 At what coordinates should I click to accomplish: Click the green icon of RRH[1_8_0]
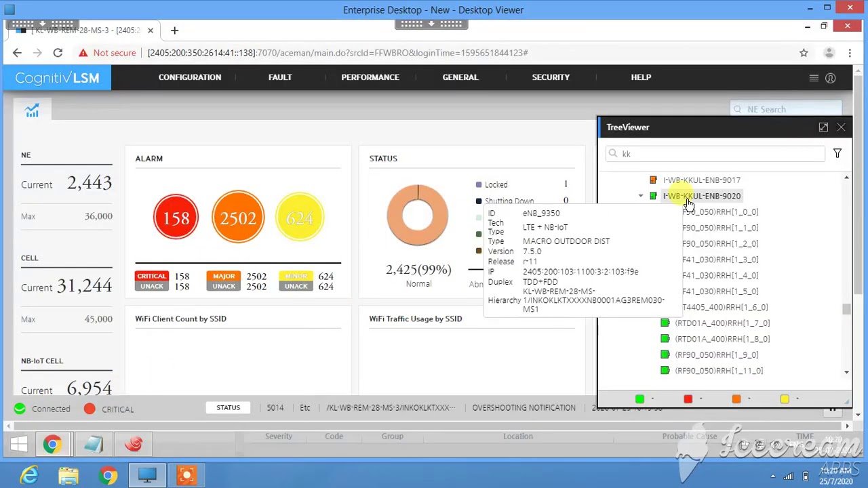point(665,339)
